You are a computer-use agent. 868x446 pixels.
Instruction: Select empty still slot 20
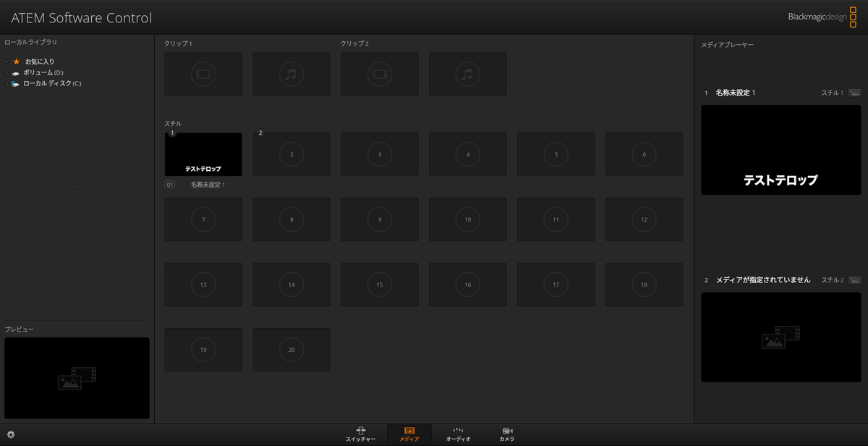[x=292, y=350]
